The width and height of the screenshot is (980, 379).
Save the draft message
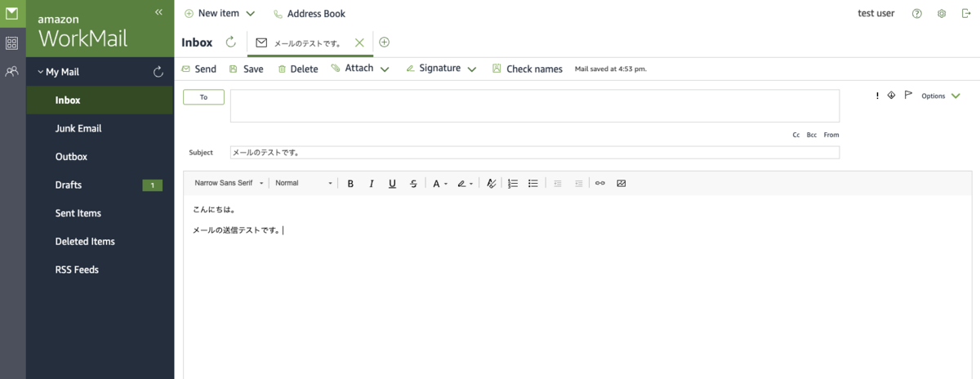click(x=246, y=69)
